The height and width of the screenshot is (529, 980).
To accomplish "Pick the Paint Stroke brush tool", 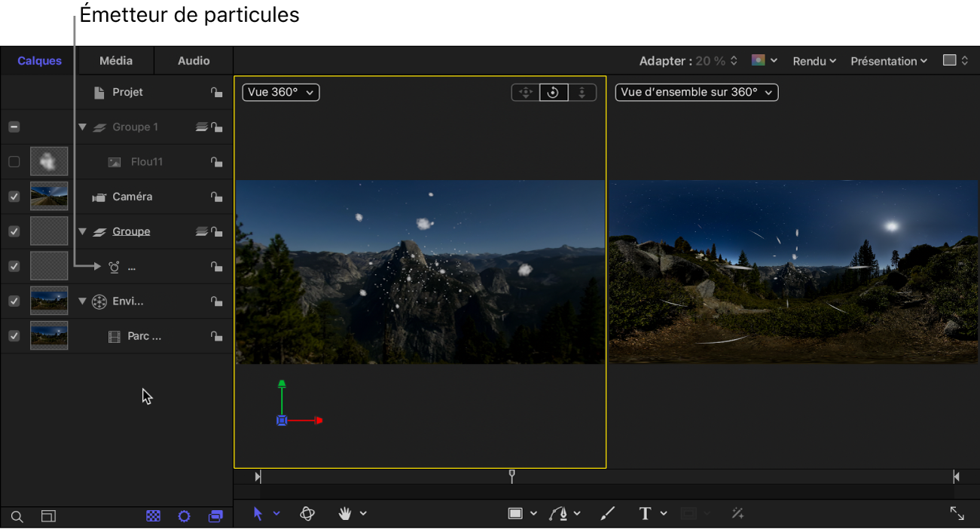I will 607,513.
